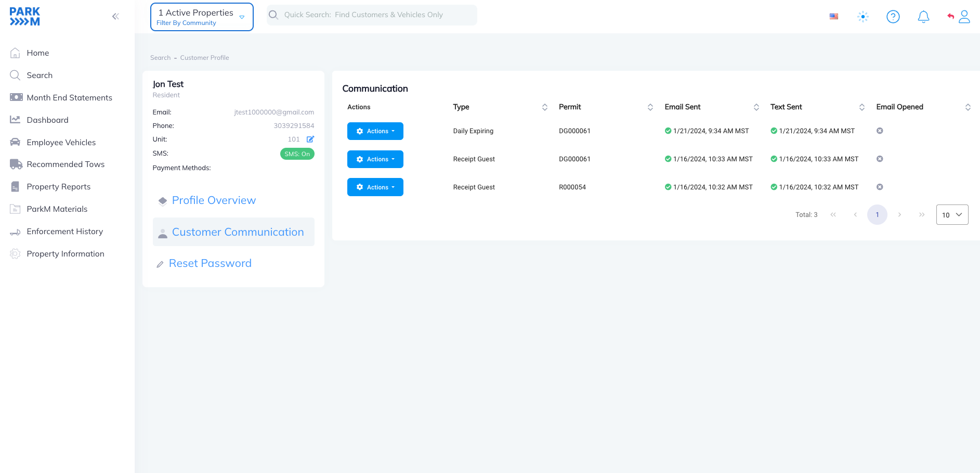Go to the next page arrow
Image resolution: width=980 pixels, height=473 pixels.
899,215
